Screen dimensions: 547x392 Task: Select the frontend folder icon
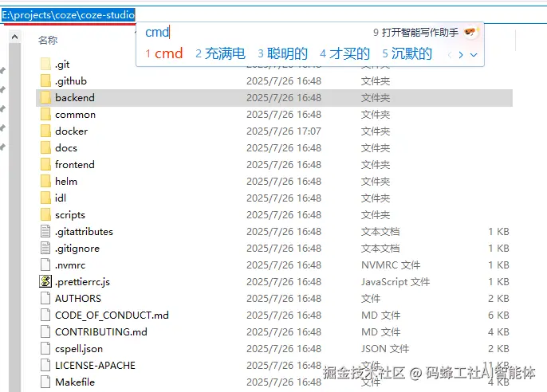pyautogui.click(x=45, y=164)
